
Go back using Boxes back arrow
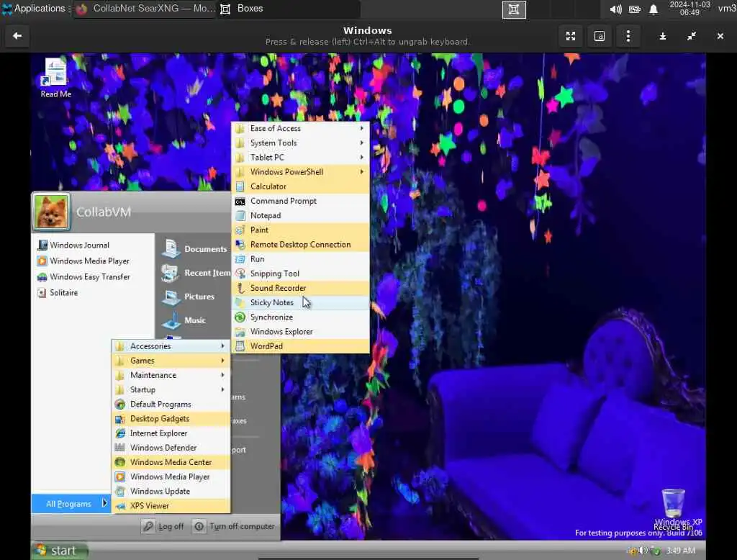[x=17, y=36]
